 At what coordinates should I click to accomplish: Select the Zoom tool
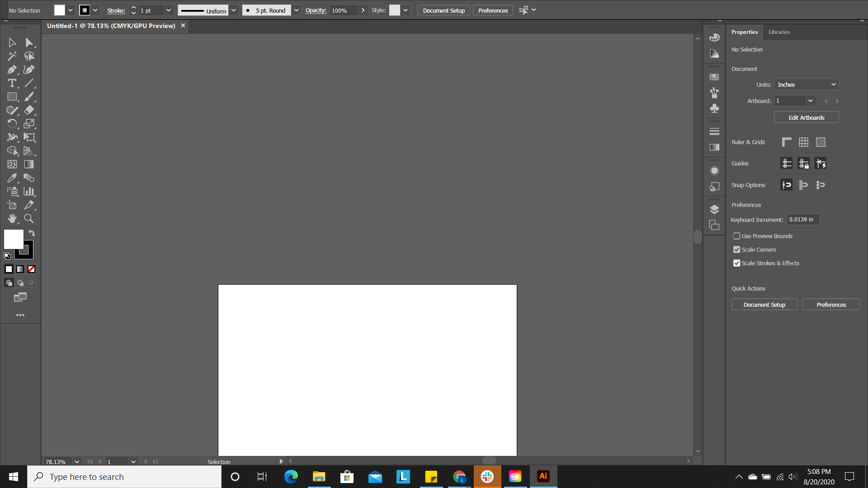click(28, 219)
